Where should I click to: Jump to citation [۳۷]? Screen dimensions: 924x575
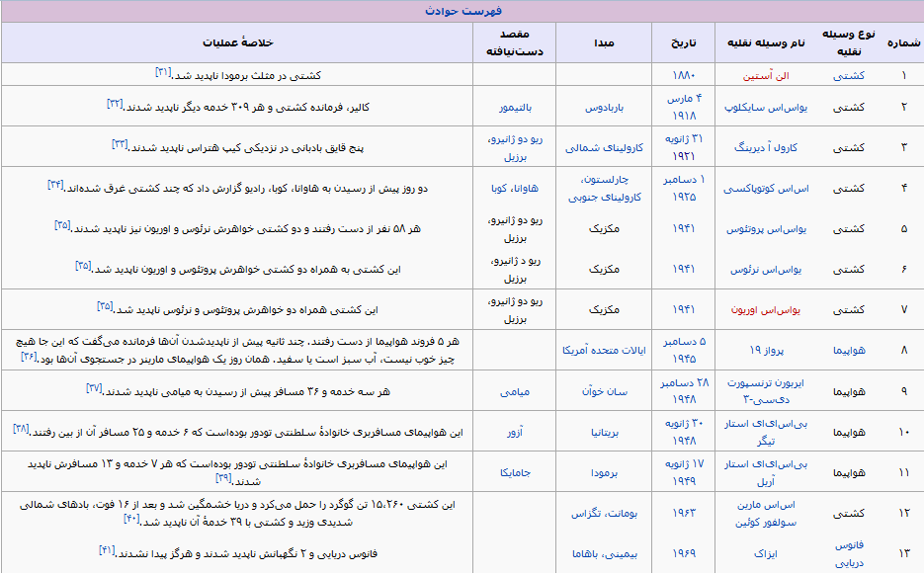[94, 387]
